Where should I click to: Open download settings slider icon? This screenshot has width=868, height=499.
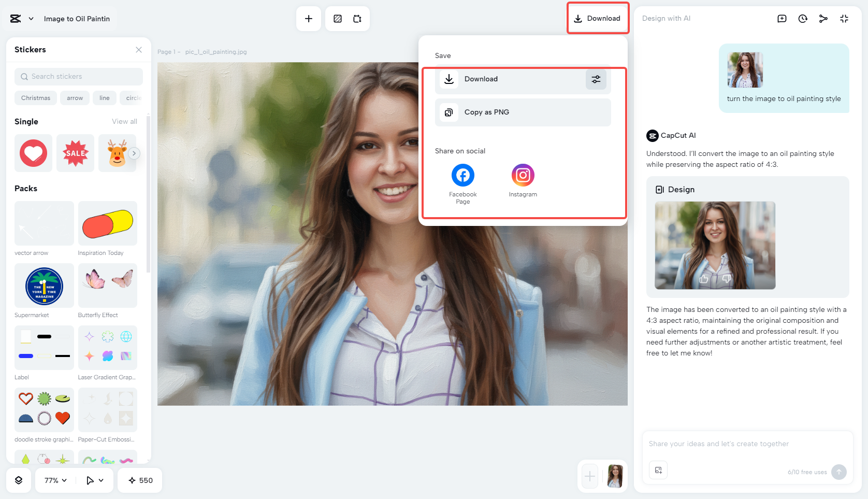[x=596, y=79]
